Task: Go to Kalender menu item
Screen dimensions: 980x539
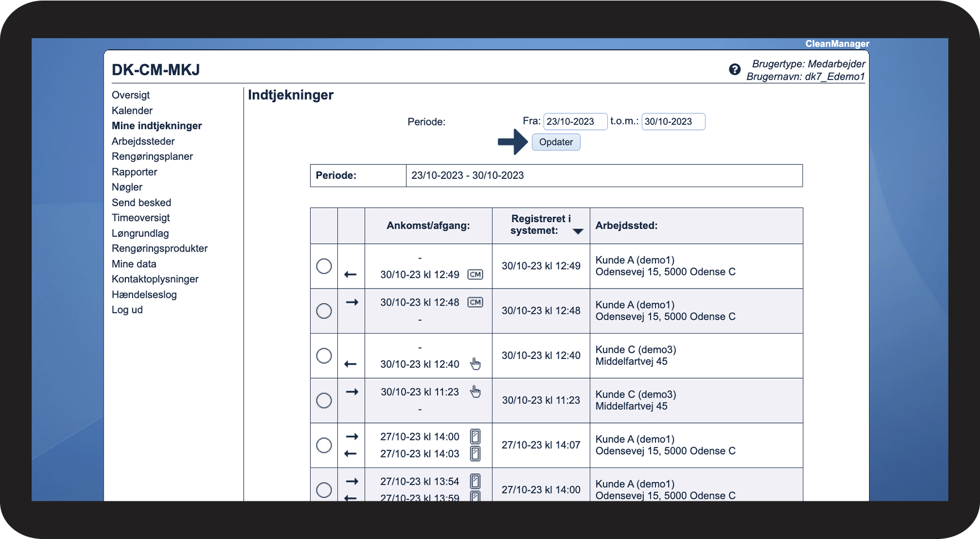Action: click(132, 110)
